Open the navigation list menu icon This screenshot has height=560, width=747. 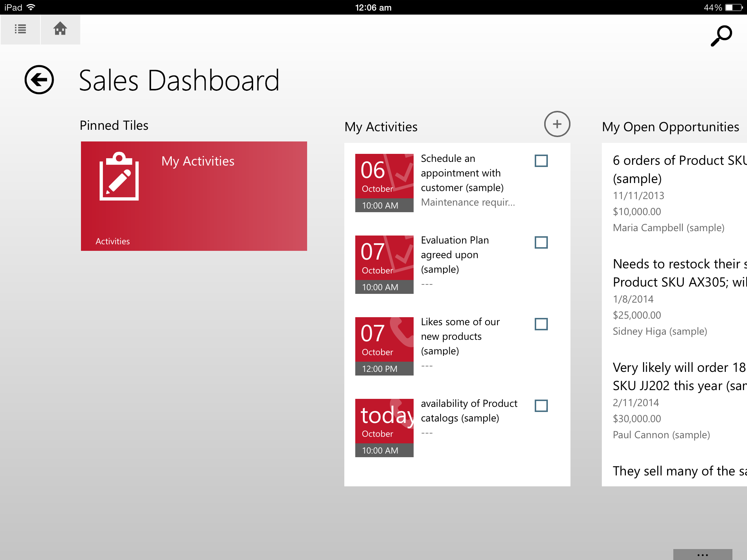click(20, 29)
